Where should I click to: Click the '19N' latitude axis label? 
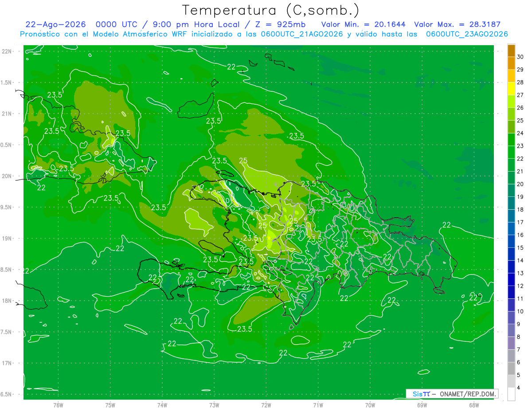(x=6, y=239)
